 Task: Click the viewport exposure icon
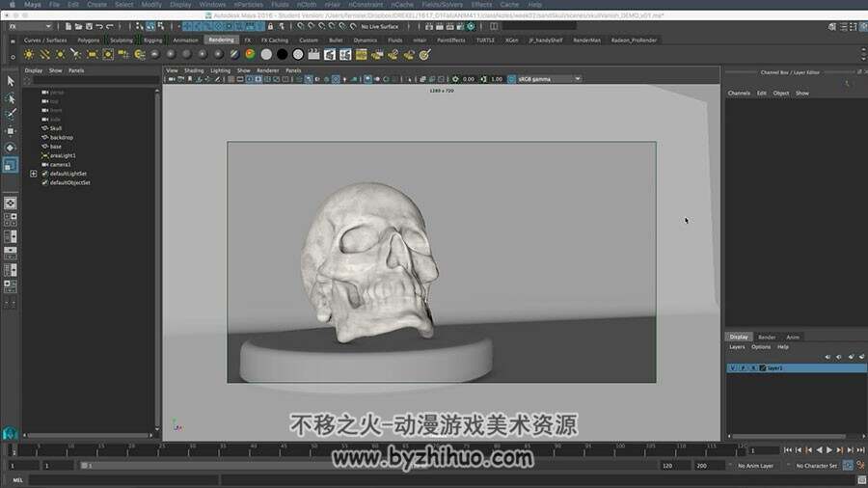(x=455, y=79)
